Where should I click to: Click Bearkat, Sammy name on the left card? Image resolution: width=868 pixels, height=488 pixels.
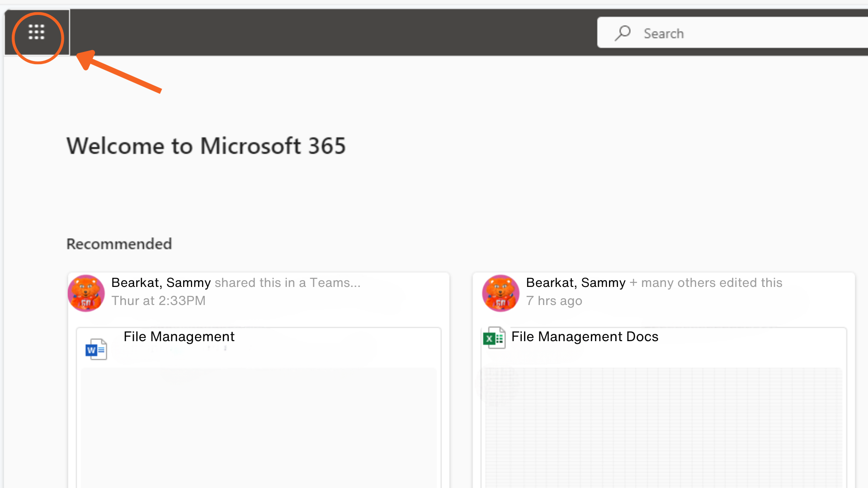161,282
